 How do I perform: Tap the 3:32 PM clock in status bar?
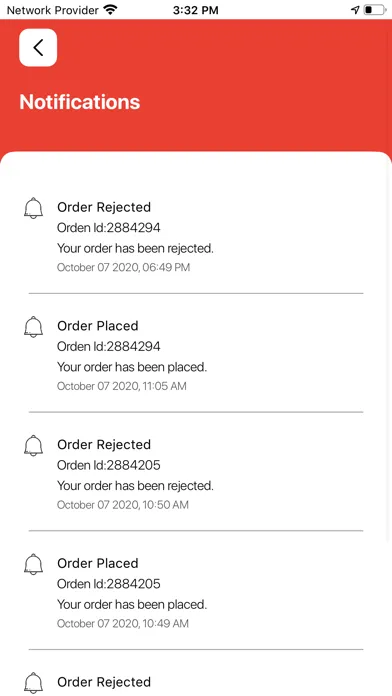pos(195,10)
